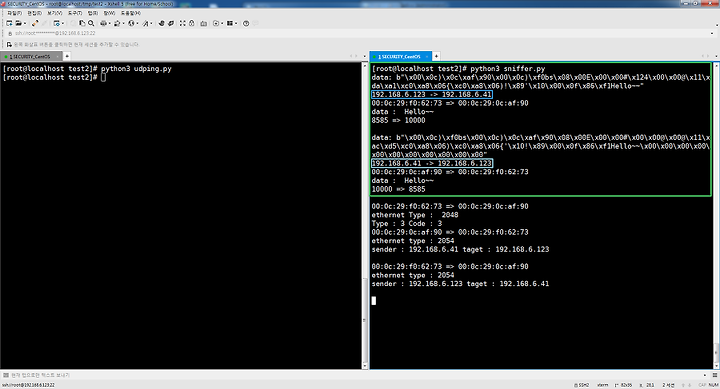Expand the Print icon dropdown arrow

pyautogui.click(x=110, y=23)
